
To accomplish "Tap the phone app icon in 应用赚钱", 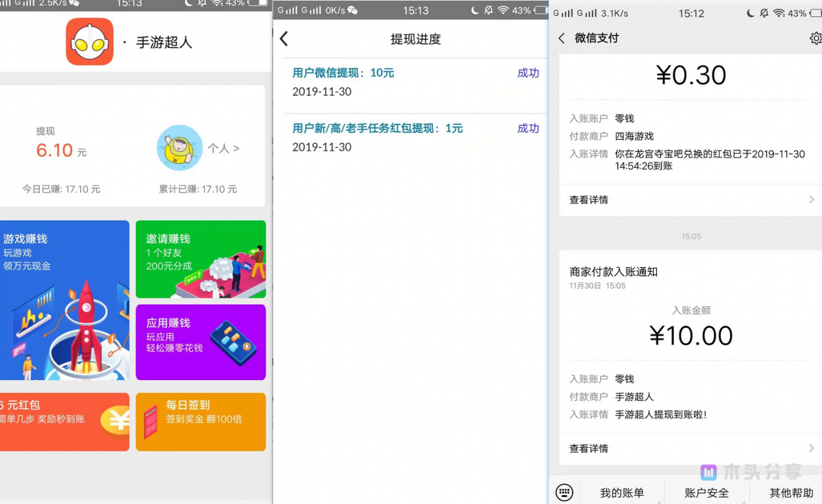I will point(234,343).
